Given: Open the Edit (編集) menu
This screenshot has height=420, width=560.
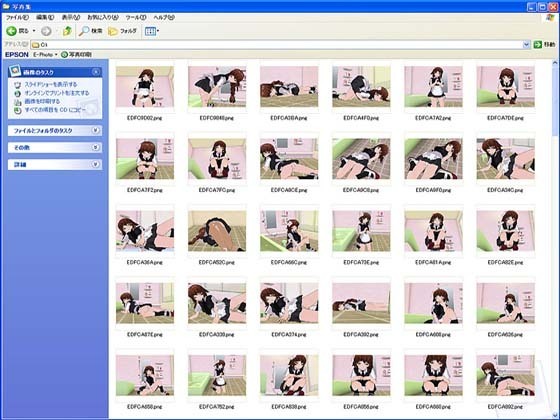Looking at the screenshot, I should 45,17.
